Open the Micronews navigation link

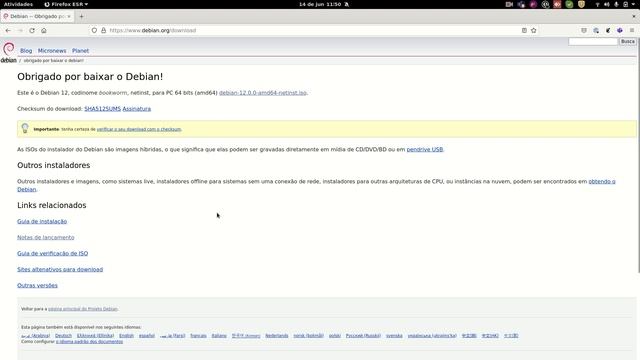tap(52, 51)
